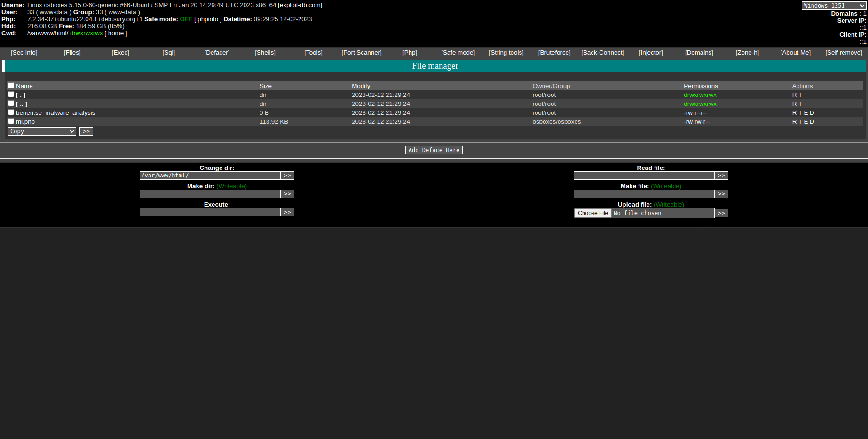
Task: Submit the Read file >> button
Action: coord(721,176)
